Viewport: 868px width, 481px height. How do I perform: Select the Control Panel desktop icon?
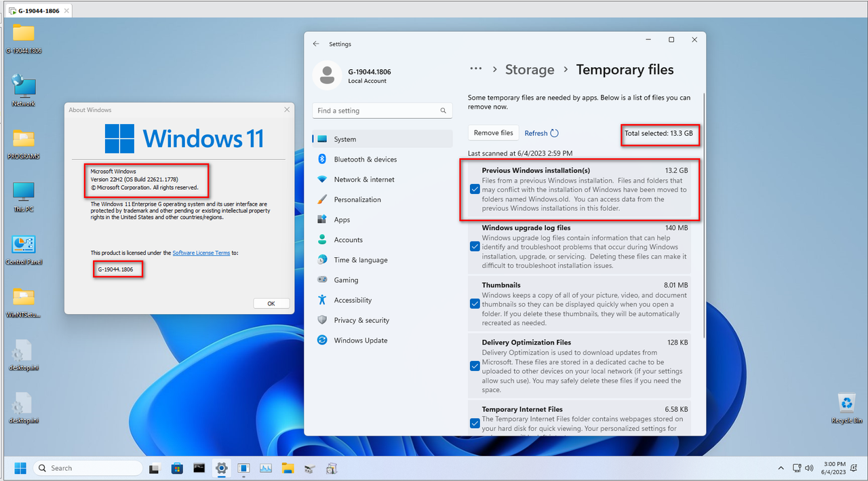(24, 250)
